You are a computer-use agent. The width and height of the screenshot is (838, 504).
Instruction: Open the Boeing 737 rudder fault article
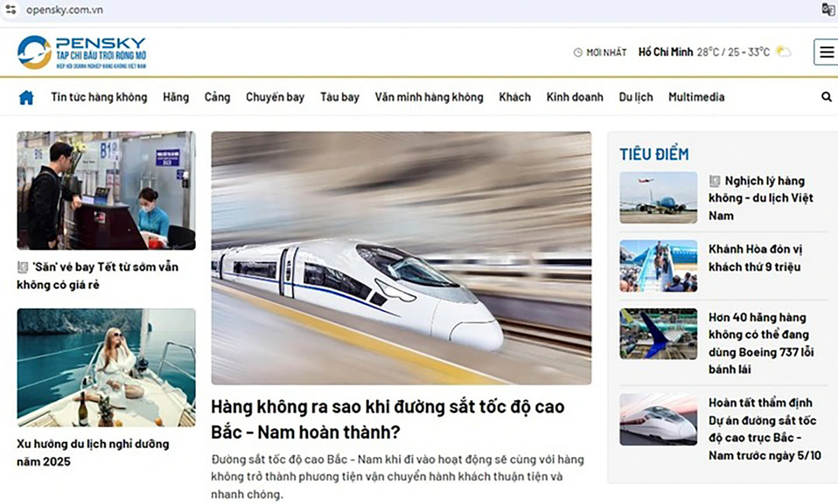pyautogui.click(x=760, y=343)
